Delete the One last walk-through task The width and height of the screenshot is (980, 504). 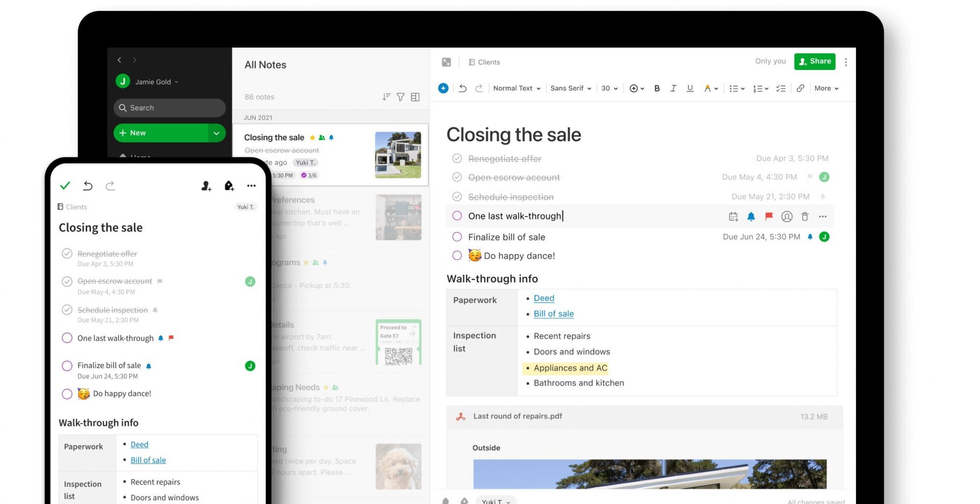[805, 217]
